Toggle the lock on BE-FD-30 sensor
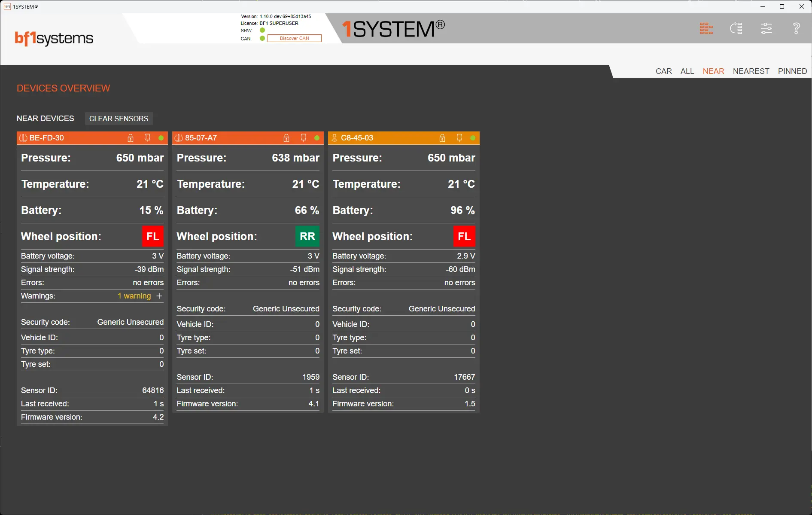812x515 pixels. click(x=131, y=138)
